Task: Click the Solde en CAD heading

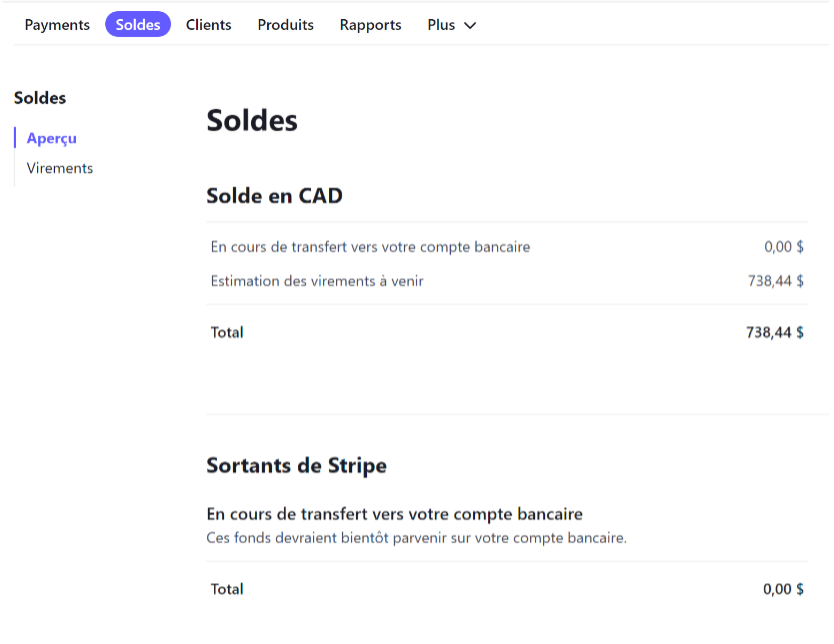Action: (x=274, y=196)
